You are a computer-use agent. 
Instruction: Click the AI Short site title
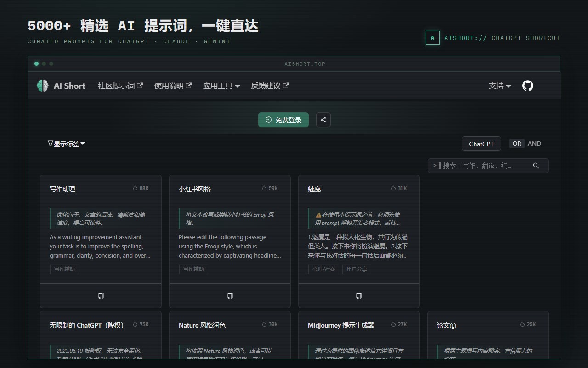pos(69,86)
